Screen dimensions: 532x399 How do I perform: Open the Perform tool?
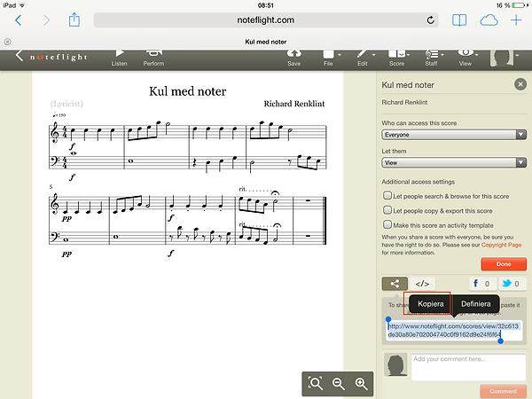[x=153, y=59]
